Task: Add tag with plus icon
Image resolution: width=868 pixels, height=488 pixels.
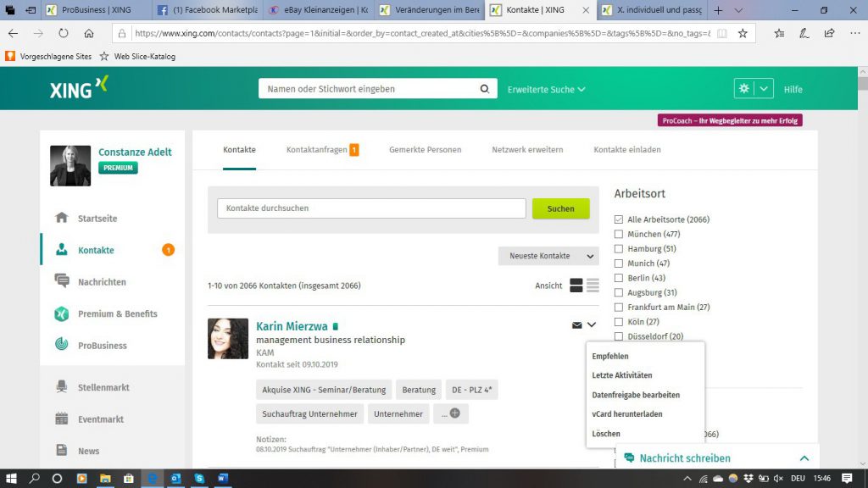Action: tap(455, 413)
